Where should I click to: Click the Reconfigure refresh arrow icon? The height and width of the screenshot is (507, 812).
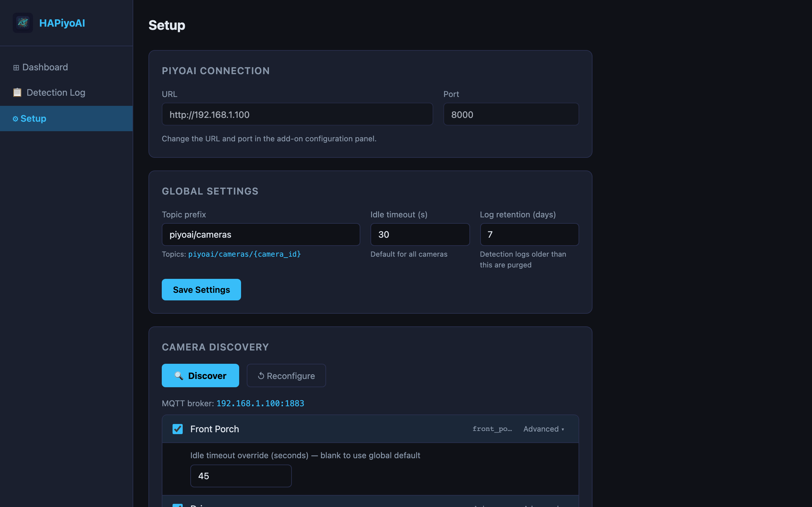click(x=261, y=376)
